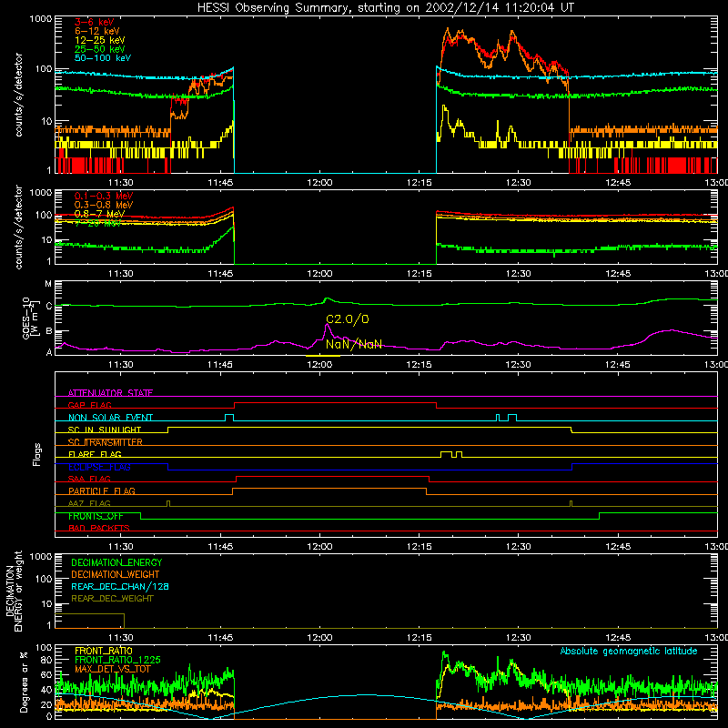Screen dimensions: 728x728
Task: Click the green FRONTS_OFF label
Action: [96, 516]
